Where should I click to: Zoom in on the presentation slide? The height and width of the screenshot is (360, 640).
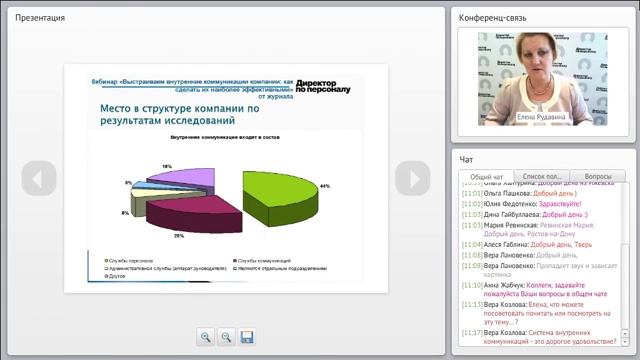[x=205, y=337]
